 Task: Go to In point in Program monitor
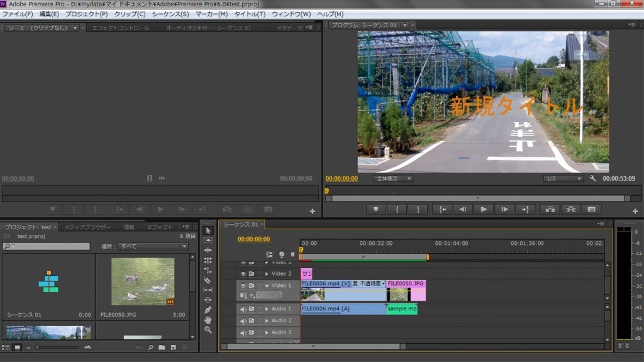click(x=442, y=210)
